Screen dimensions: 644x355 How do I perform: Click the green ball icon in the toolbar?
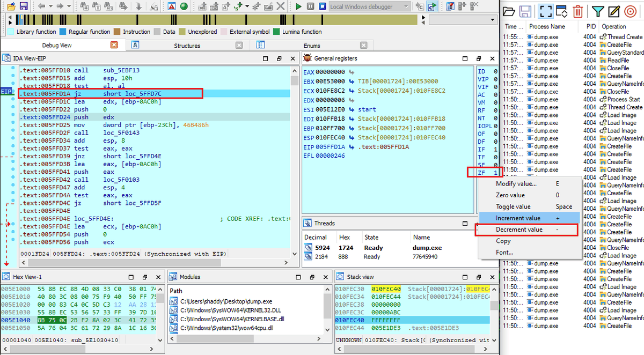pos(184,6)
